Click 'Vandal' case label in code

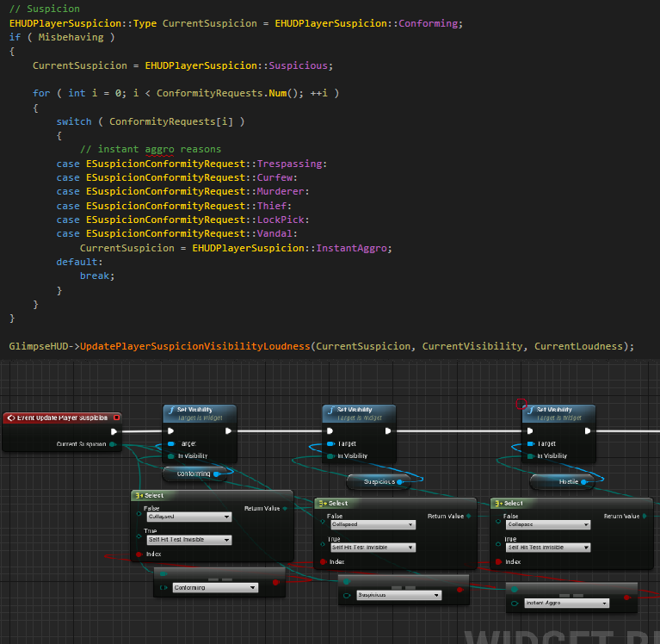coord(274,234)
